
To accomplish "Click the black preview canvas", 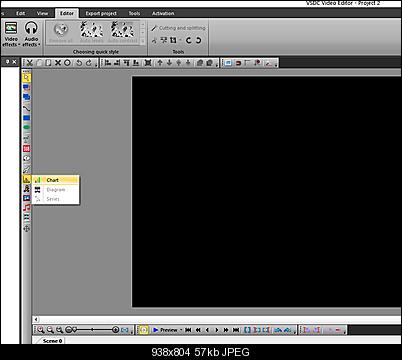I will pos(267,192).
